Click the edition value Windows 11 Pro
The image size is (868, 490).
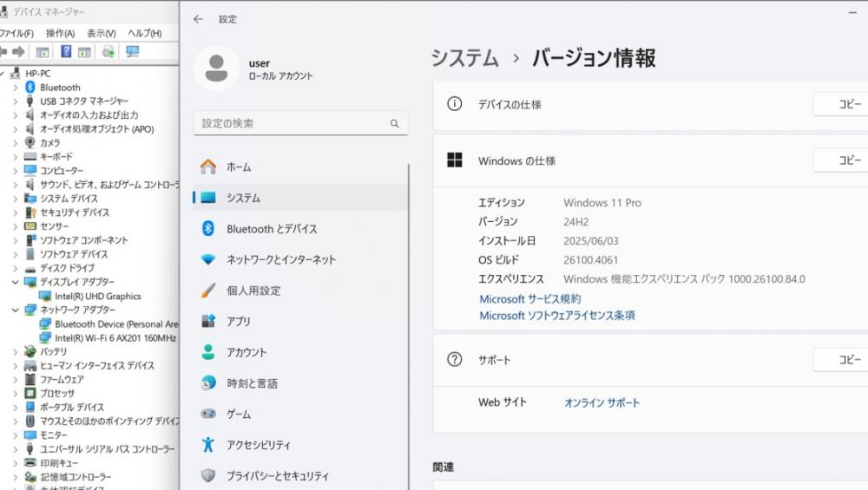pyautogui.click(x=602, y=203)
